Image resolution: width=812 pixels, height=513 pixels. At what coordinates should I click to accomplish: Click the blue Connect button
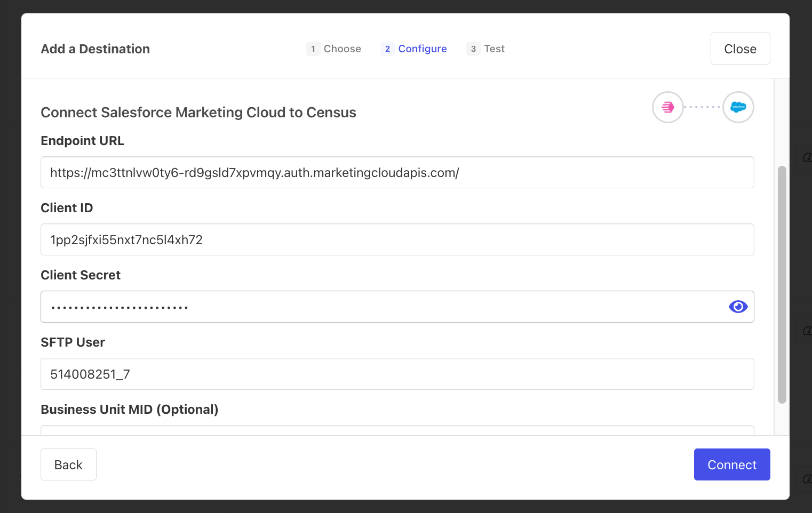731,464
